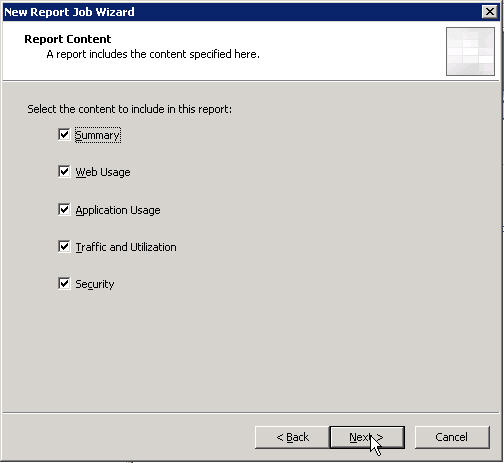Clear the Security checkbox
Screen dimensions: 504x463
[64, 284]
